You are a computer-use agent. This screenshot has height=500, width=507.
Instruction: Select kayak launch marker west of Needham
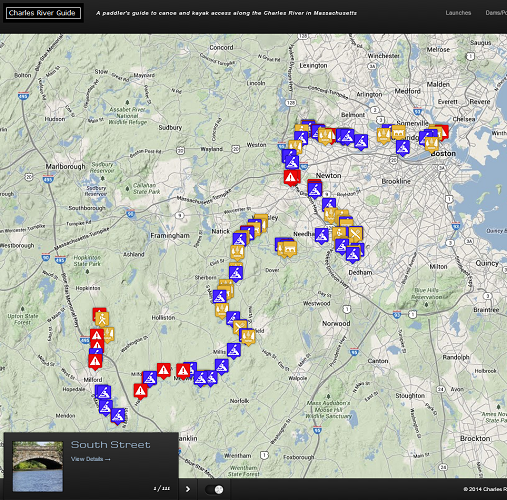point(322,235)
